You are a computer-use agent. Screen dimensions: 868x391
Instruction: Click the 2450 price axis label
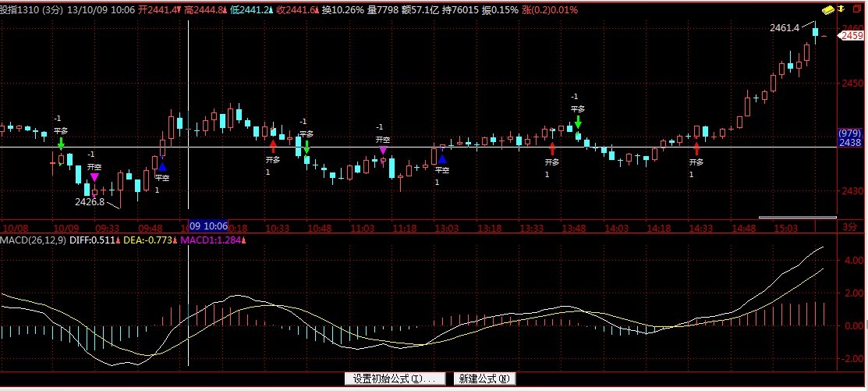852,83
